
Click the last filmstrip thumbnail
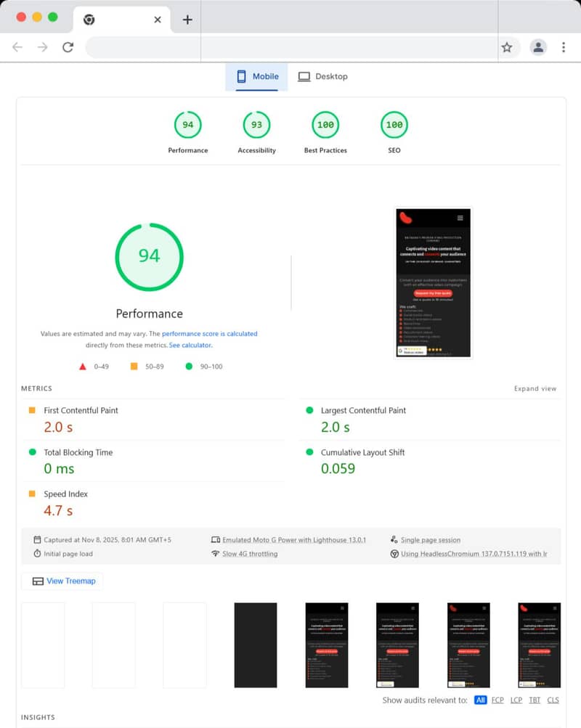540,645
